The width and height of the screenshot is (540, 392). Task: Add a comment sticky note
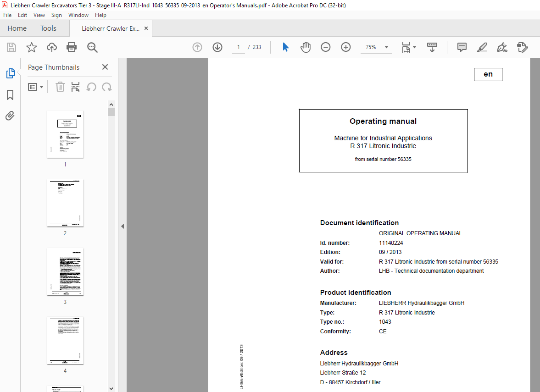(x=462, y=47)
